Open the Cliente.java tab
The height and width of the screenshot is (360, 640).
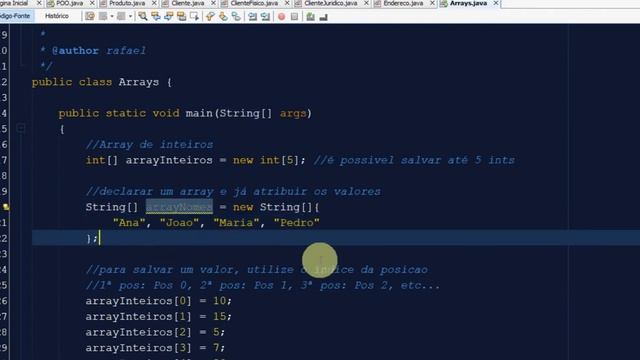tap(188, 3)
